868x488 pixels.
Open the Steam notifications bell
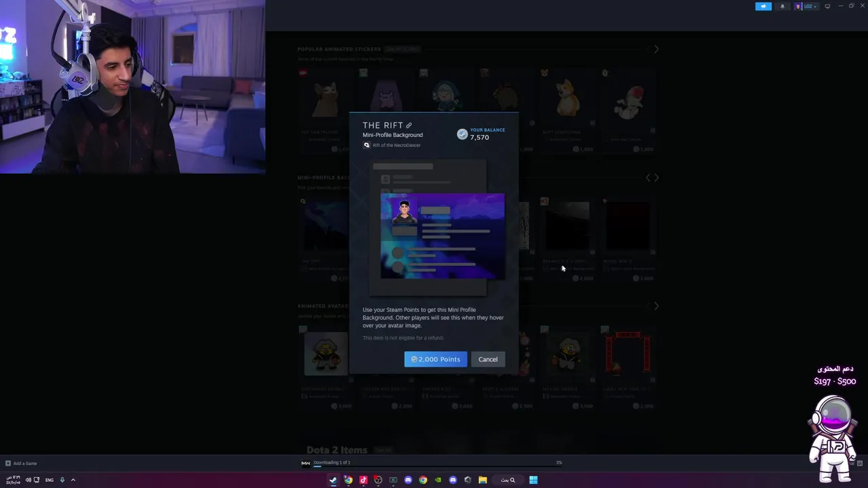pyautogui.click(x=783, y=6)
